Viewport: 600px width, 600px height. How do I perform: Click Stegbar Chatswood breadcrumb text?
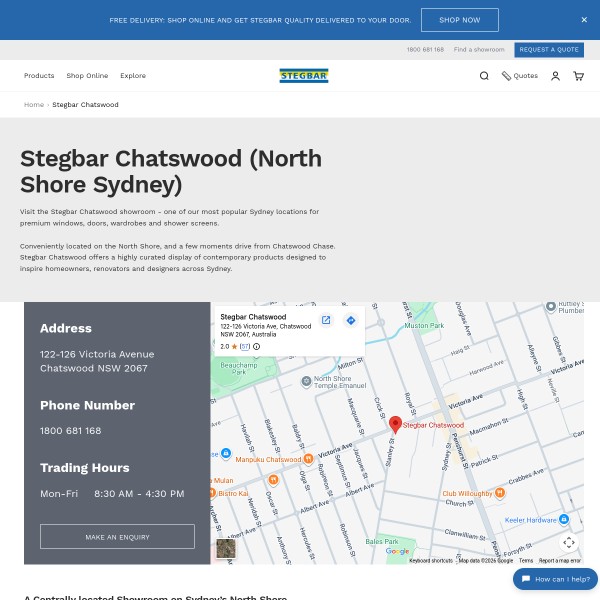[85, 104]
